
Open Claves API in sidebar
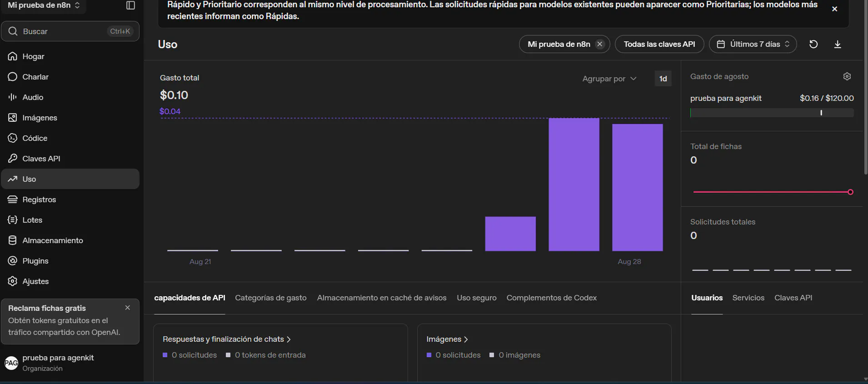(x=70, y=159)
